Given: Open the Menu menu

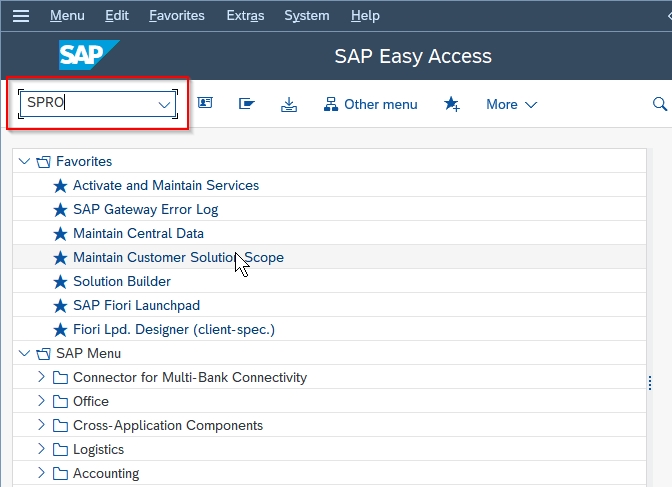Looking at the screenshot, I should [x=67, y=16].
